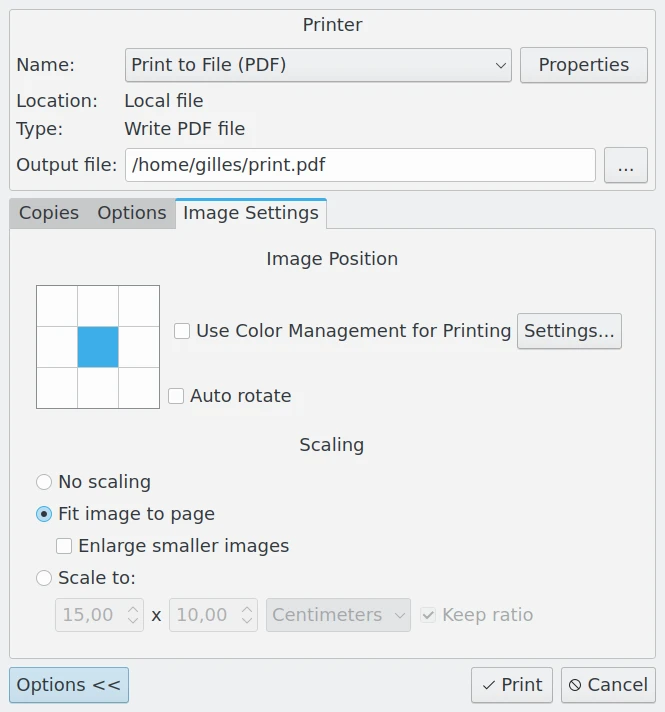Toggle the Auto rotate checkbox
665x712 pixels.
click(x=176, y=396)
